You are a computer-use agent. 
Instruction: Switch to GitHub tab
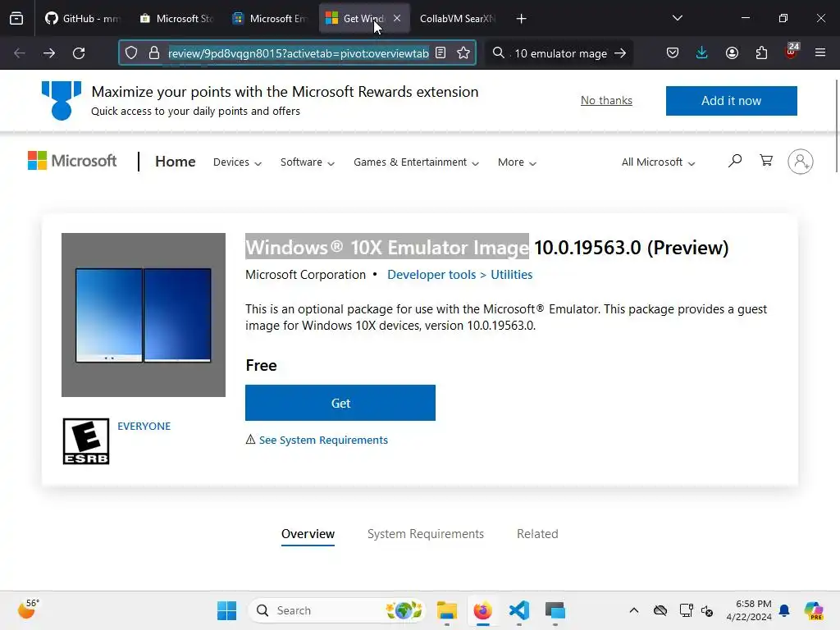[x=82, y=19]
